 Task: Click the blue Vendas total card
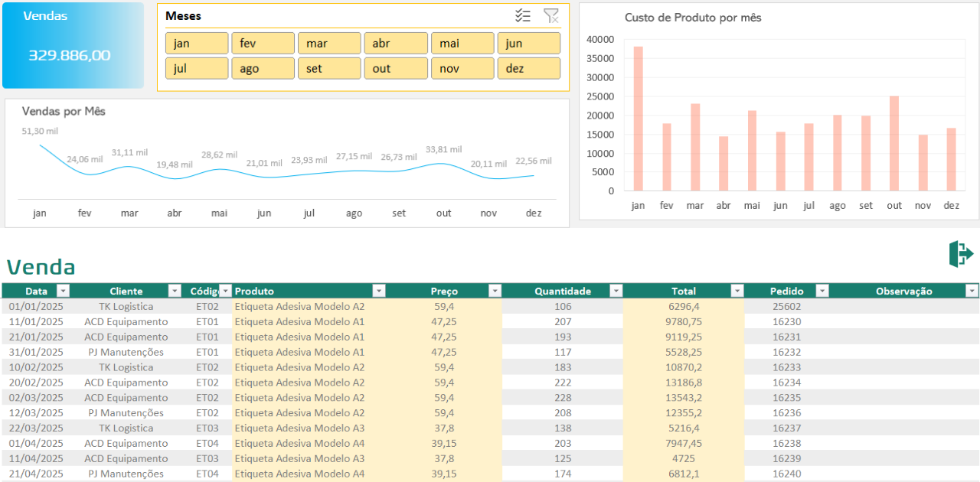pos(73,45)
